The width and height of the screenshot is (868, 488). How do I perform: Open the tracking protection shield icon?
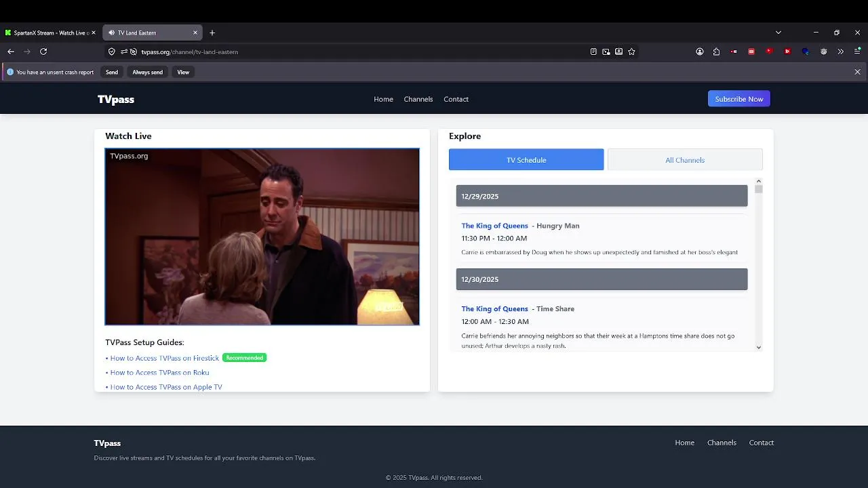point(112,52)
